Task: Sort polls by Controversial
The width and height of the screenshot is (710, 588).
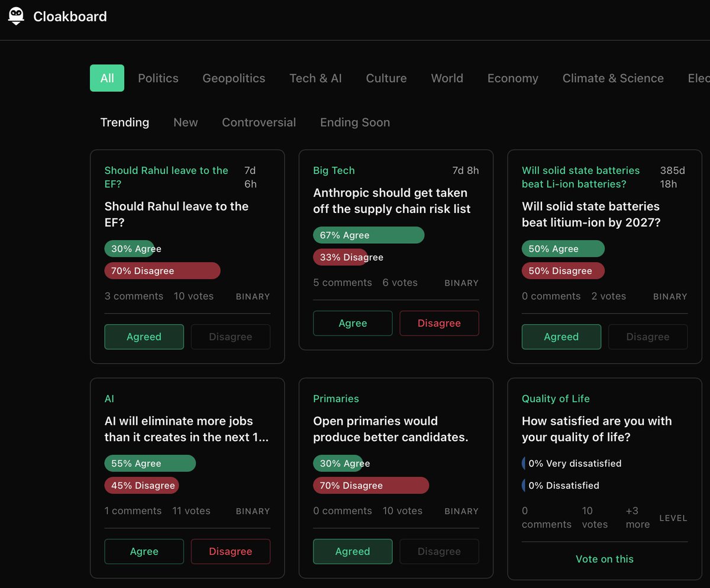Action: click(x=259, y=122)
